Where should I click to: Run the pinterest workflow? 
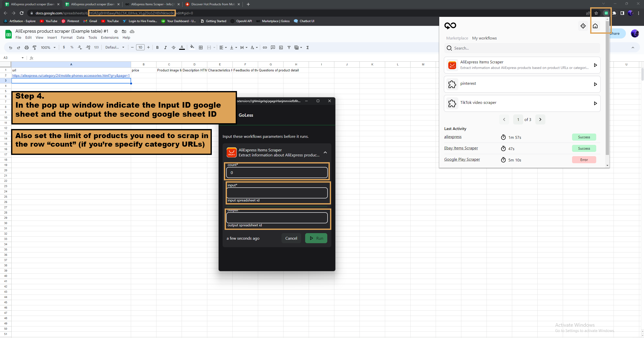pos(595,84)
